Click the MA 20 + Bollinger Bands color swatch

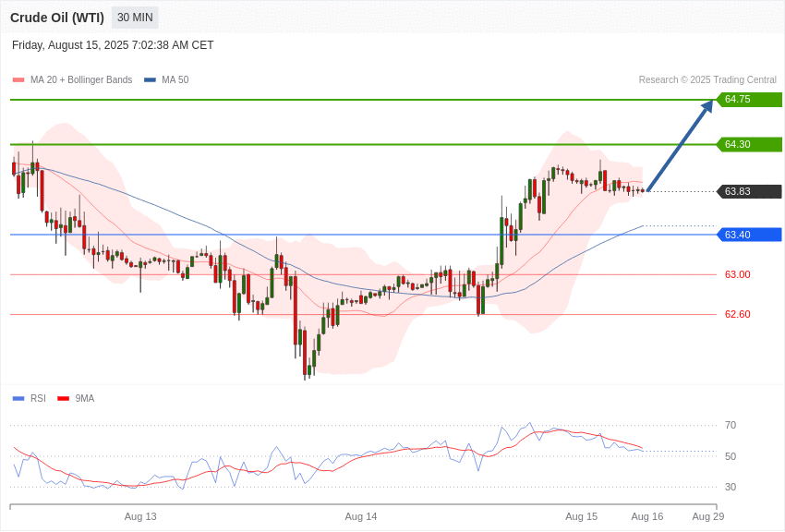[x=18, y=80]
